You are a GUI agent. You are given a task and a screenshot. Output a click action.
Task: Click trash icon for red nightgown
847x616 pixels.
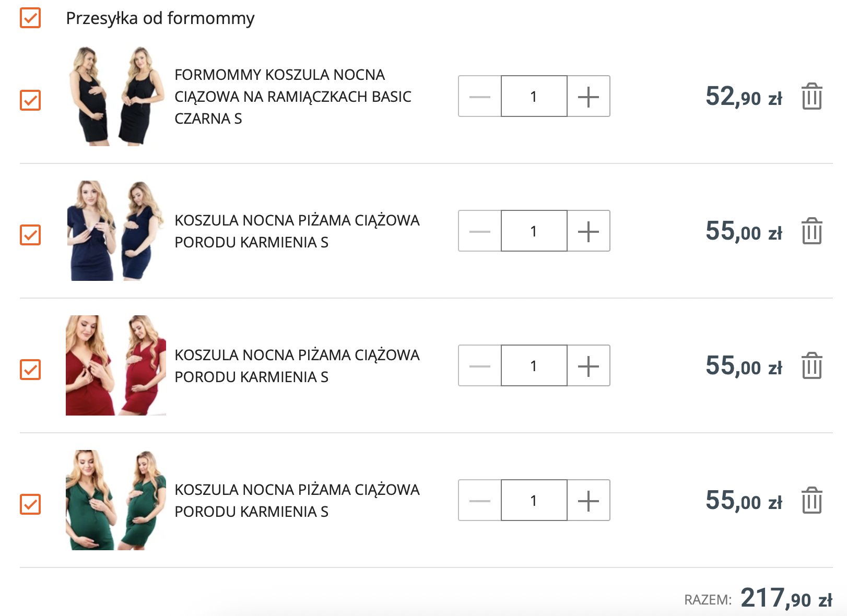click(x=811, y=366)
